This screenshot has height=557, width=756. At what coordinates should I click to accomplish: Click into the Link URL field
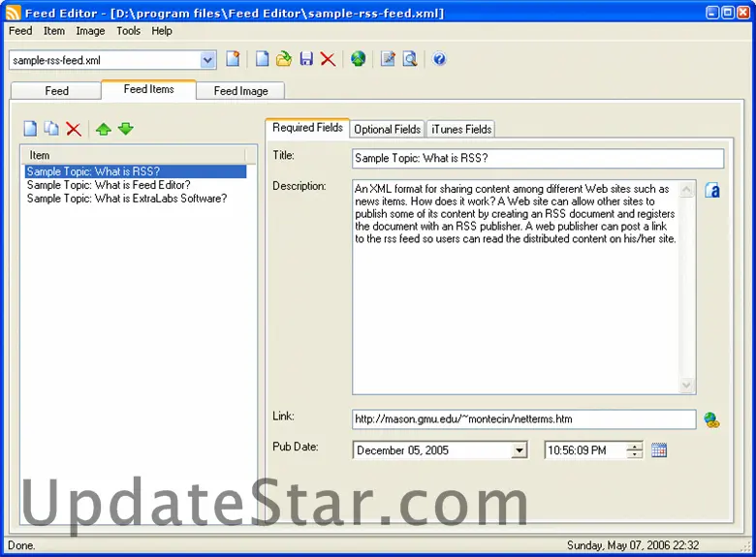(524, 419)
